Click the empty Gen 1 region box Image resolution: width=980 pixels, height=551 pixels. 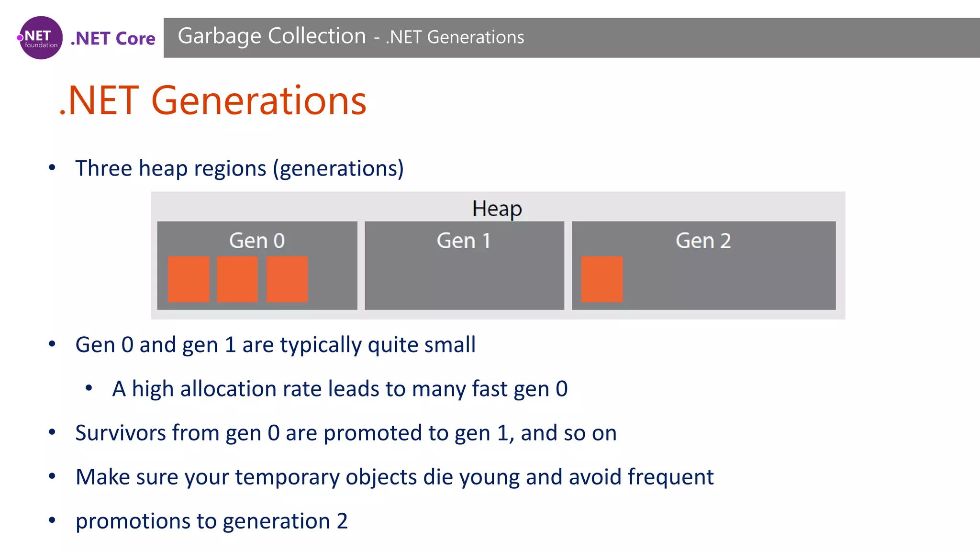click(x=464, y=282)
